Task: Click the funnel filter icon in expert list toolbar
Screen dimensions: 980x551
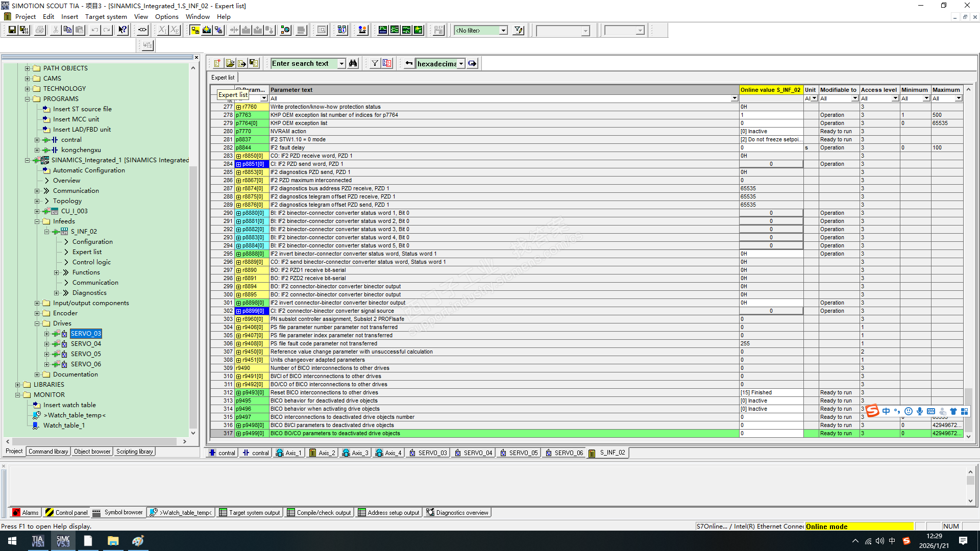Action: tap(375, 63)
